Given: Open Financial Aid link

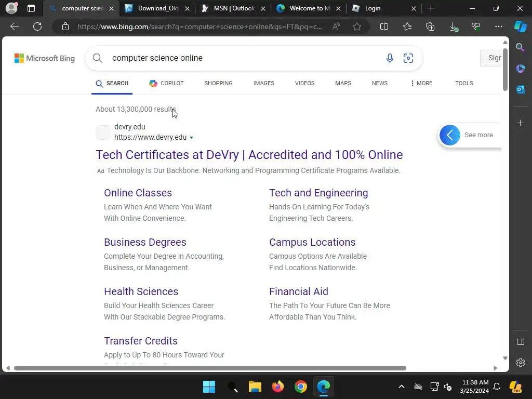Looking at the screenshot, I should (299, 291).
